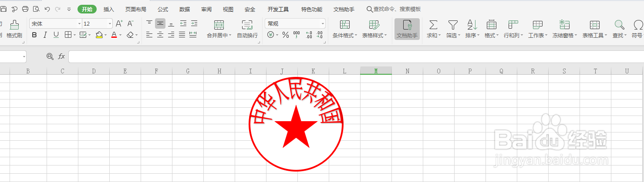Undo the last action
Image resolution: width=644 pixels, height=182 pixels.
47,9
